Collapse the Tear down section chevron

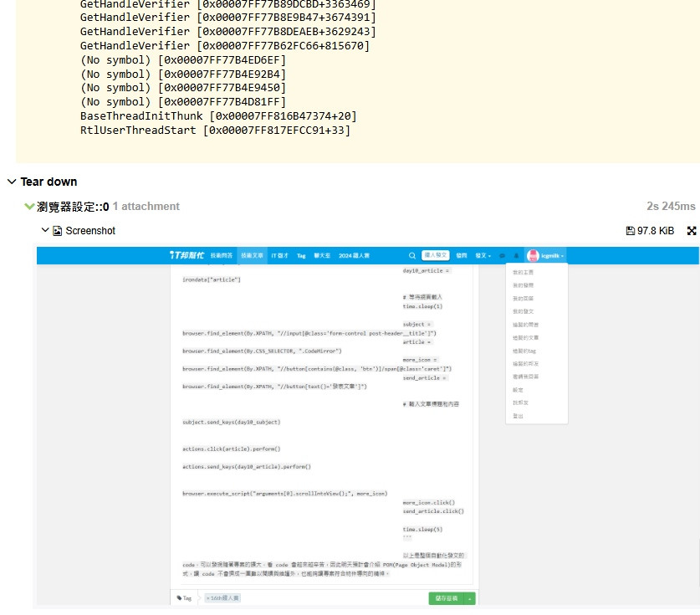tap(12, 182)
